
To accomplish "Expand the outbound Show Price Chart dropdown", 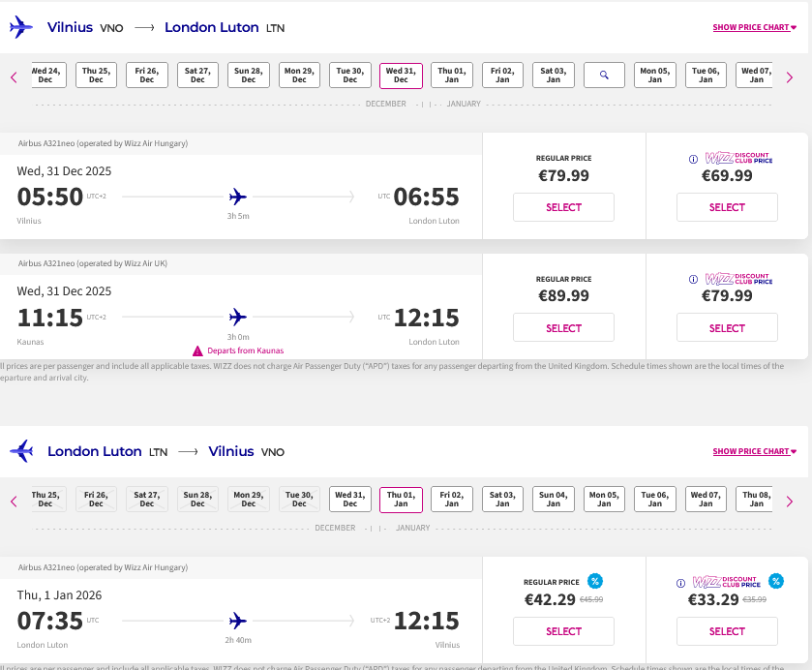I will (754, 27).
